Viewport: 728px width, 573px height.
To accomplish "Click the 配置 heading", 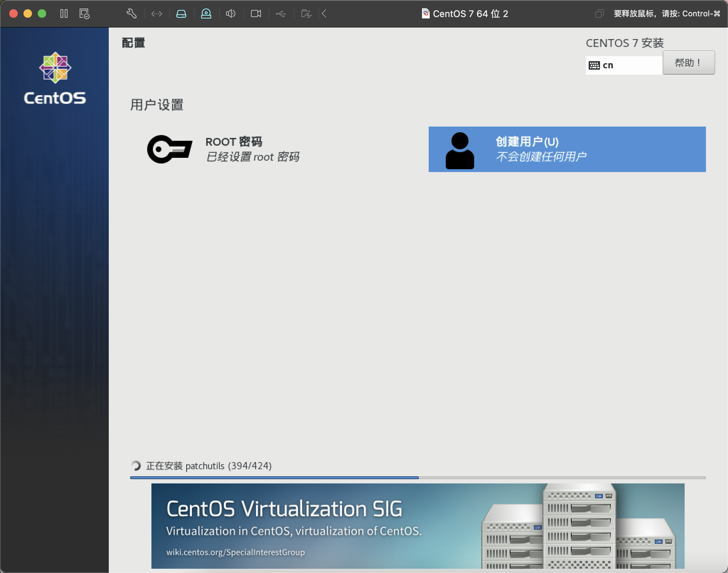I will coord(133,43).
